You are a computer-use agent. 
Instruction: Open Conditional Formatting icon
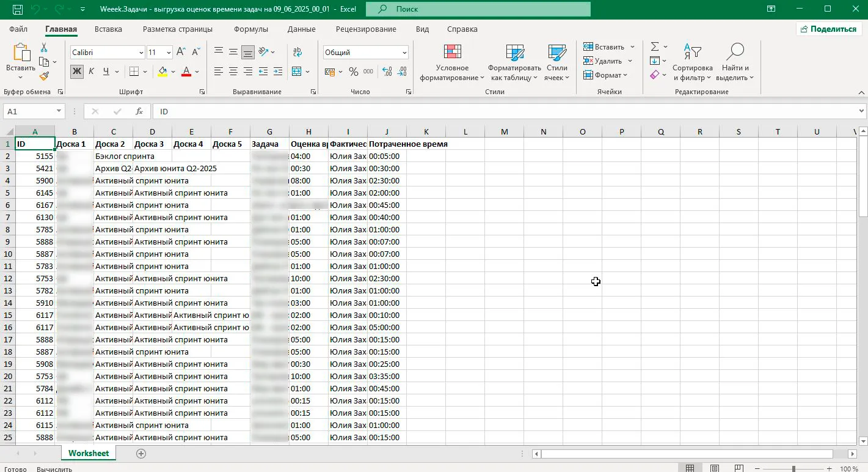tap(452, 54)
